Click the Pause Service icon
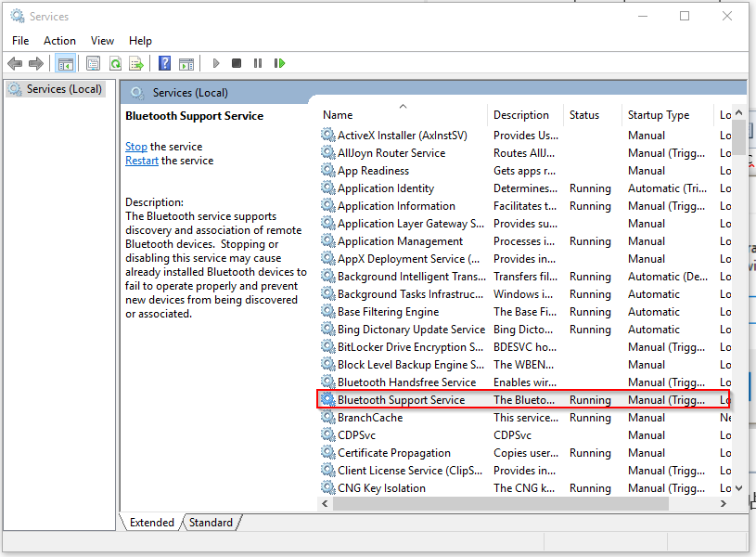Viewport: 756px width, 557px height. [258, 63]
